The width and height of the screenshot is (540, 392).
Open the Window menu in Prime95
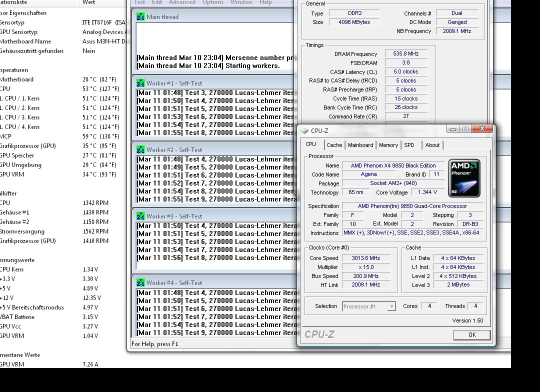click(241, 2)
